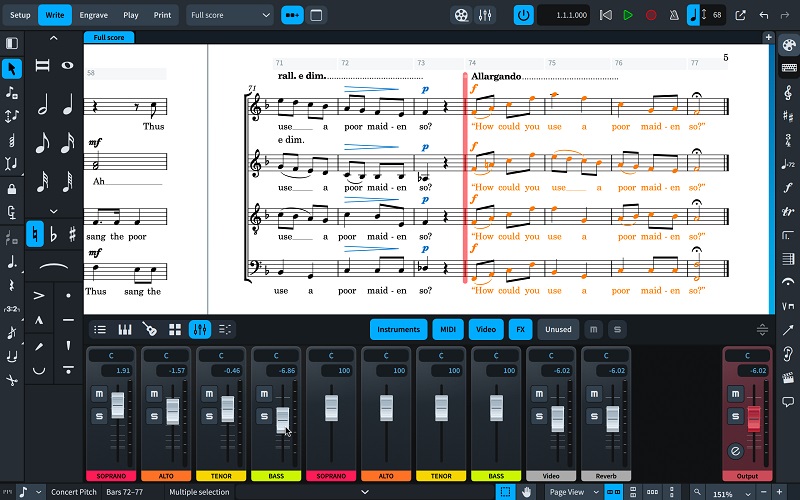Switch to Engrave mode
800x500 pixels.
pos(93,15)
